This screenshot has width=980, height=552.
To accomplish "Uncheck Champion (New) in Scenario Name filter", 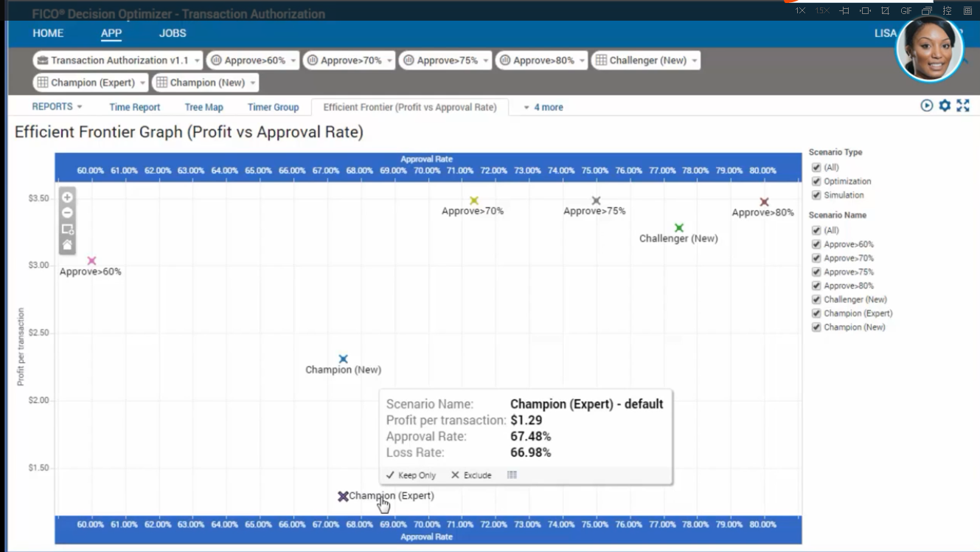I will point(816,327).
